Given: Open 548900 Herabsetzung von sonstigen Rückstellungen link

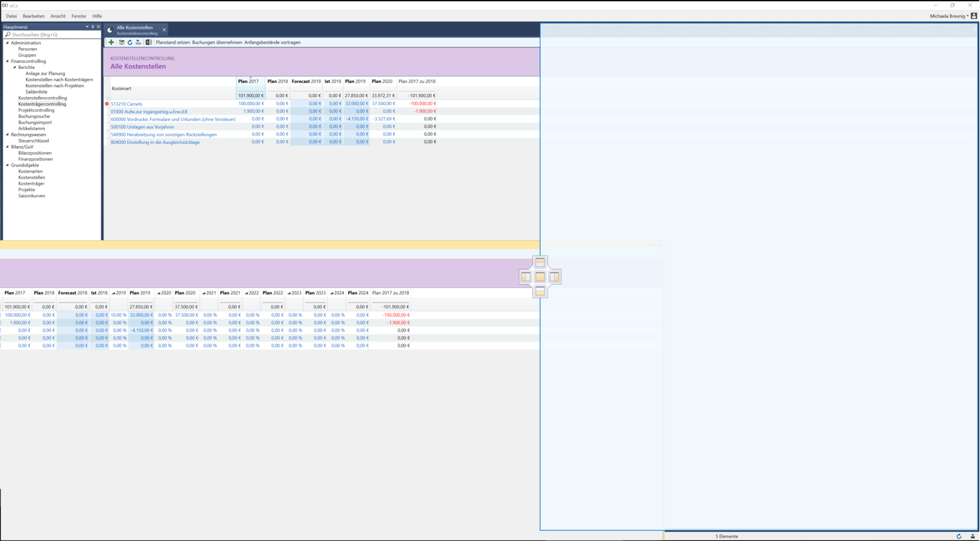Looking at the screenshot, I should (163, 135).
